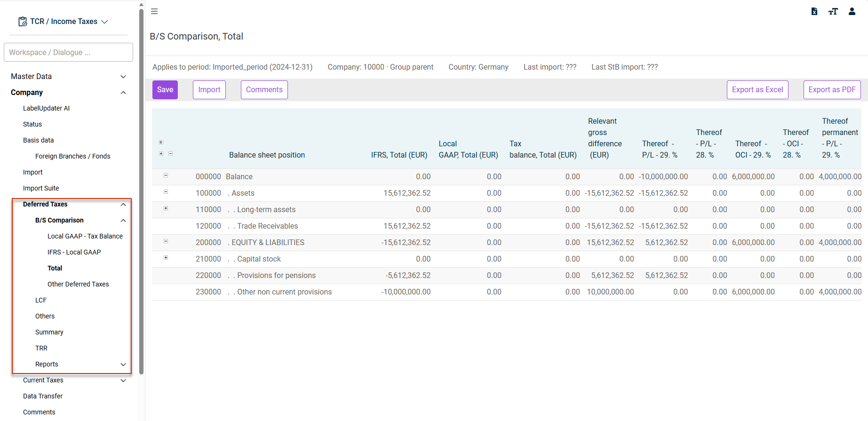Expand the Reports submenu chevron
The image size is (868, 421).
[123, 365]
